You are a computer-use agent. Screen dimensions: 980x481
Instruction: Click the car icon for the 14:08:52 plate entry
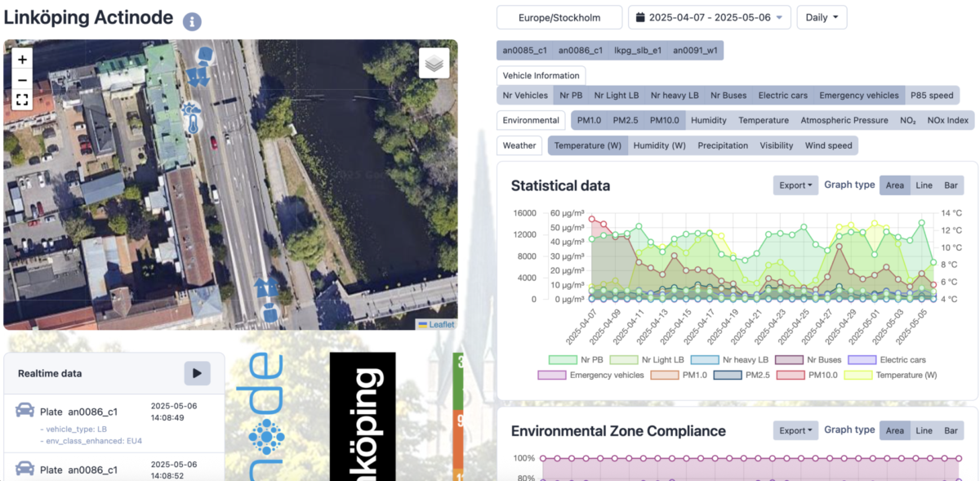click(x=25, y=468)
